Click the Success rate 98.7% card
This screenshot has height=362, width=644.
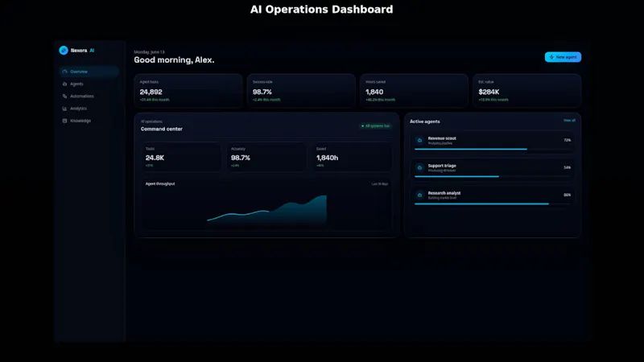point(301,91)
